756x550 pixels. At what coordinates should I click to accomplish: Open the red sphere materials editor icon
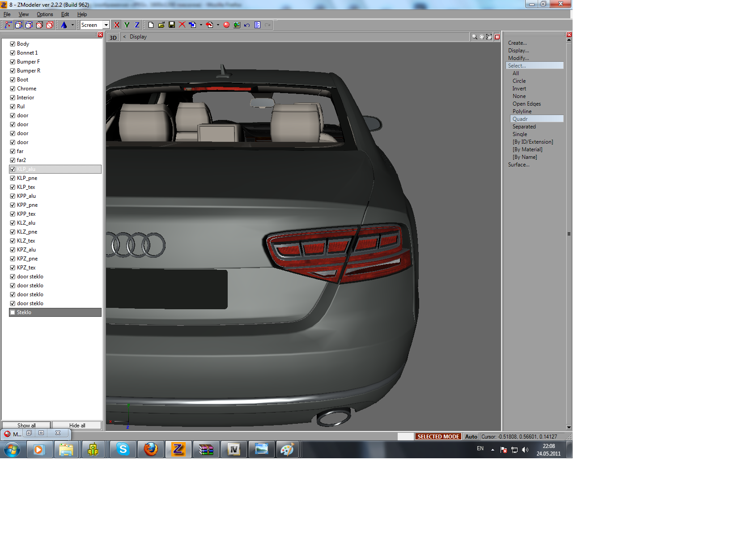[226, 25]
